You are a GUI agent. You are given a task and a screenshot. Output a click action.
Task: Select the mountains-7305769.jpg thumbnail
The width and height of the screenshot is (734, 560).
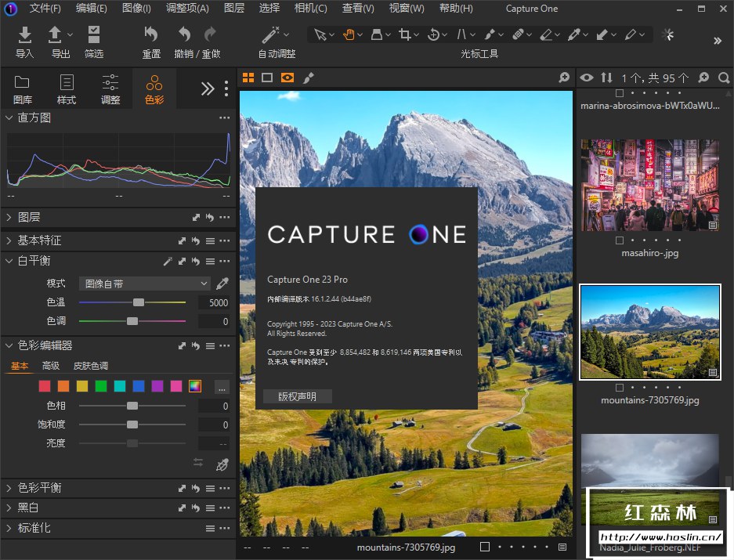(649, 331)
